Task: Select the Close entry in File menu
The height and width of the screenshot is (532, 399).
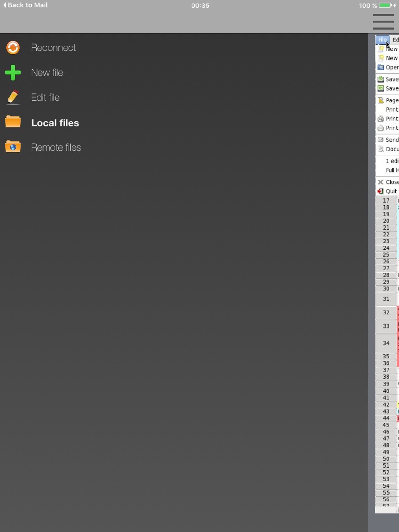Action: point(392,182)
